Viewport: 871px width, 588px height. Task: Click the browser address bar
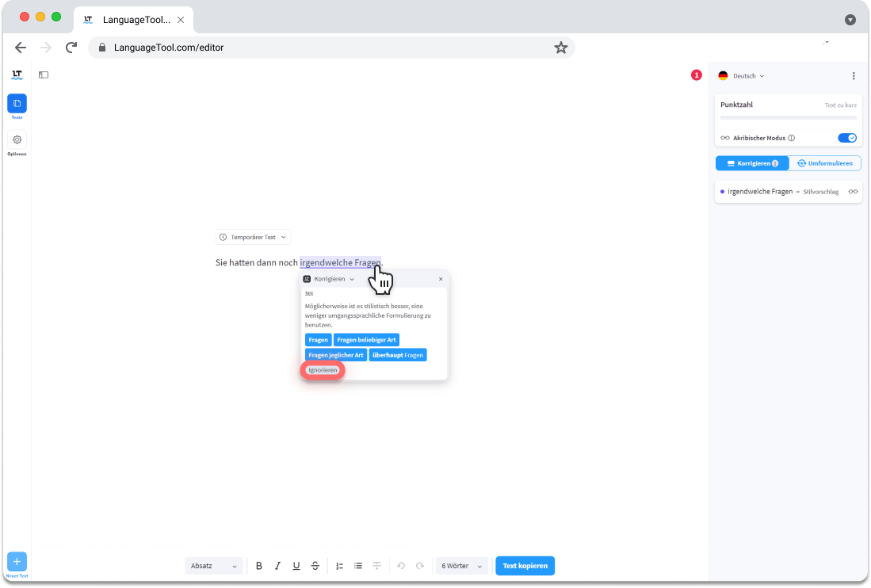click(331, 48)
